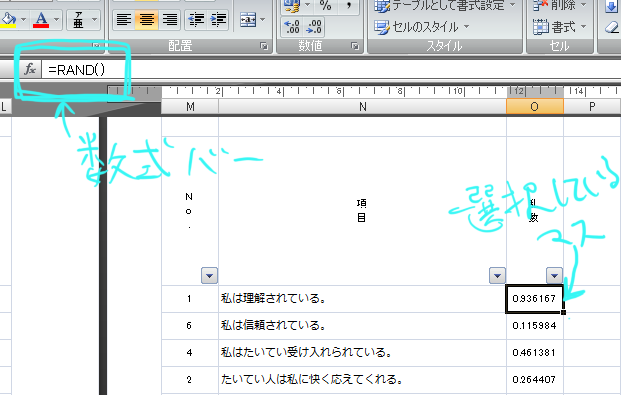Click the horizontal ruler above column N

(x=362, y=92)
